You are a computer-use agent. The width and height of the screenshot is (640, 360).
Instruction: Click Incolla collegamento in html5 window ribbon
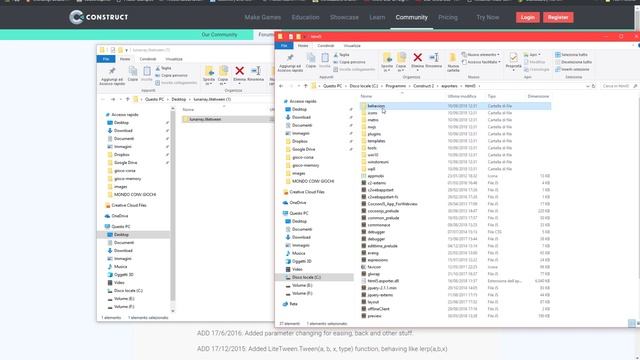(354, 69)
